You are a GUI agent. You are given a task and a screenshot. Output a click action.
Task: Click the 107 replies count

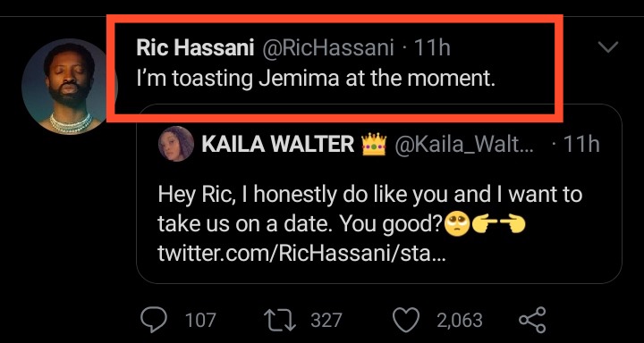(200, 320)
